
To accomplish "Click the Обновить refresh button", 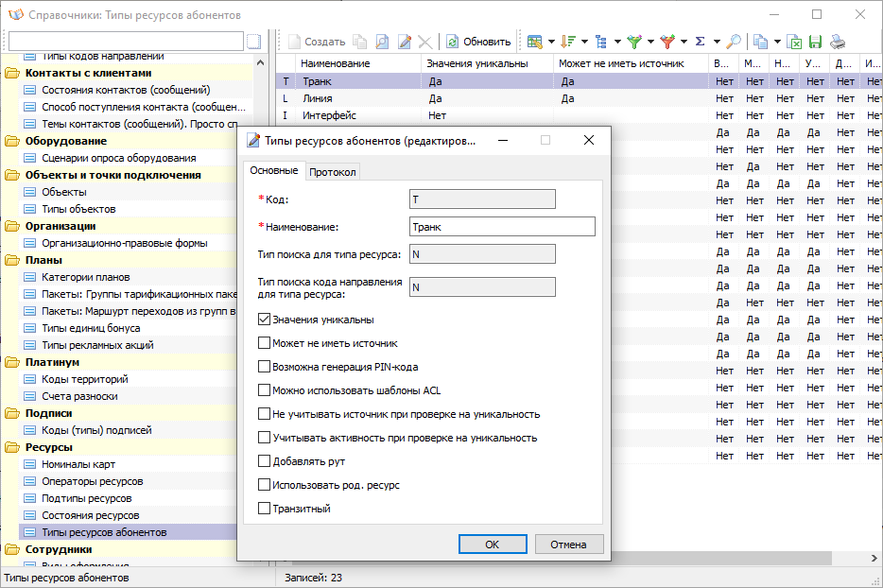I will pos(478,42).
